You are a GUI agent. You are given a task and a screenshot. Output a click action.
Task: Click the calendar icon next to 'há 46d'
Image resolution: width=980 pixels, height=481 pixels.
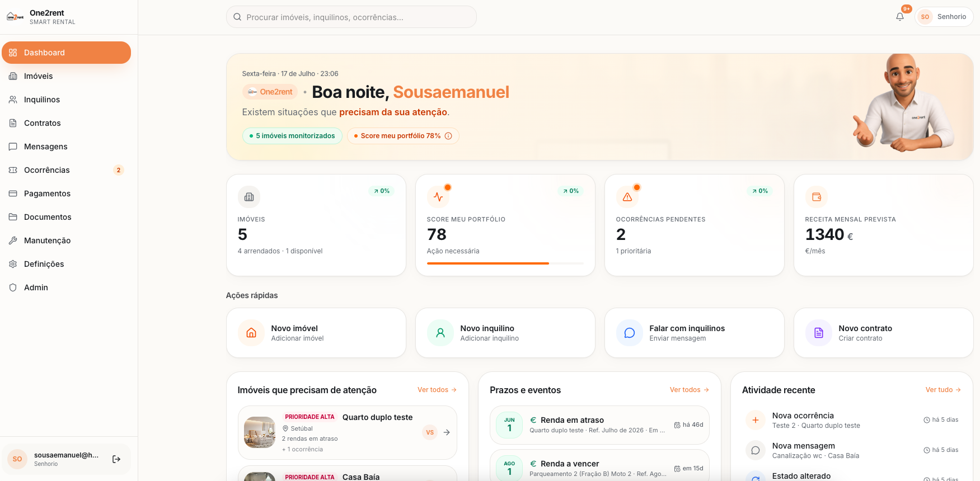(x=677, y=425)
